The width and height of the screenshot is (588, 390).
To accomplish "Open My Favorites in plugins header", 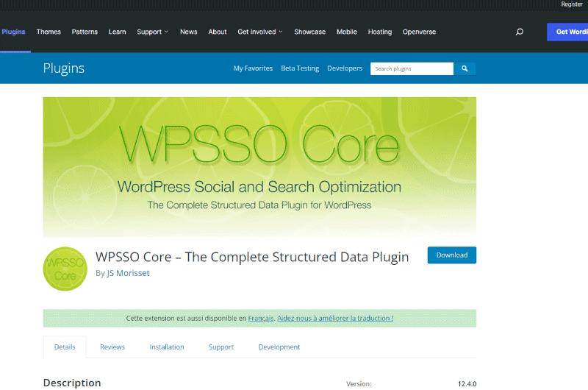I will 253,68.
